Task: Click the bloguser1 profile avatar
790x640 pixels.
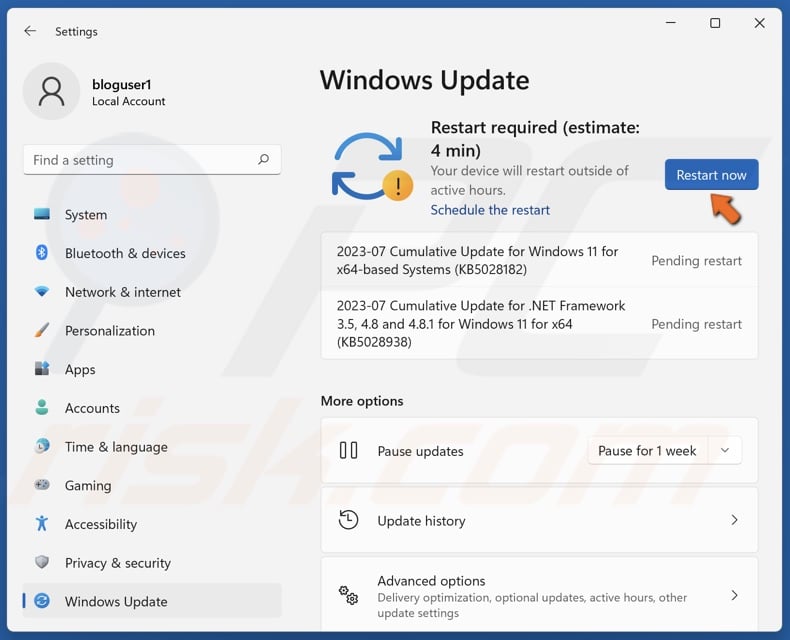Action: coord(51,91)
